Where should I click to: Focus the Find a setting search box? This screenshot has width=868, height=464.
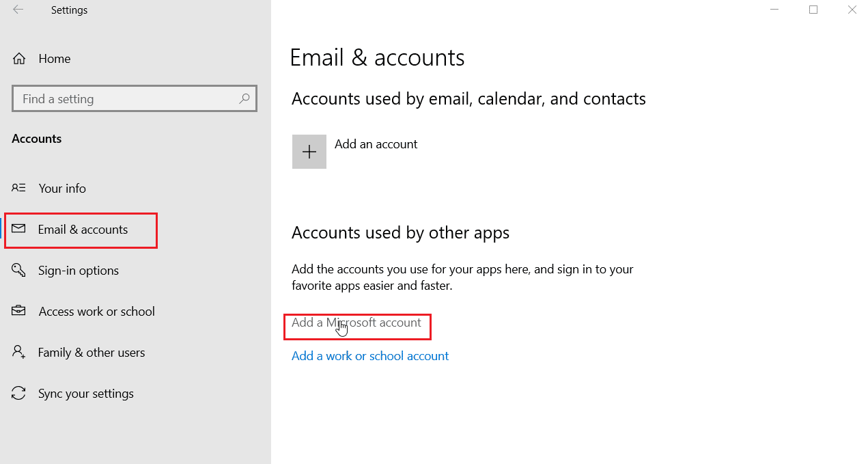(x=135, y=98)
